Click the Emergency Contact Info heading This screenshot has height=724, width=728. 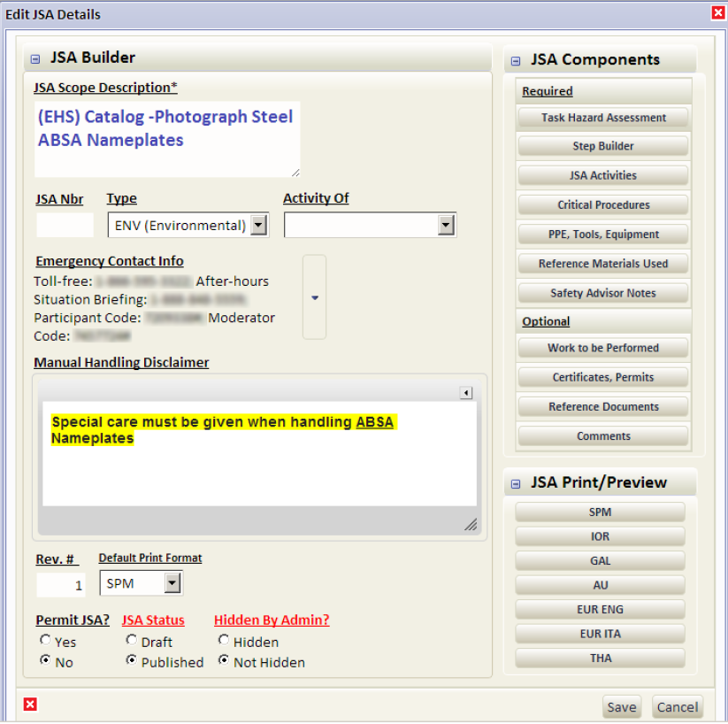[x=110, y=261]
